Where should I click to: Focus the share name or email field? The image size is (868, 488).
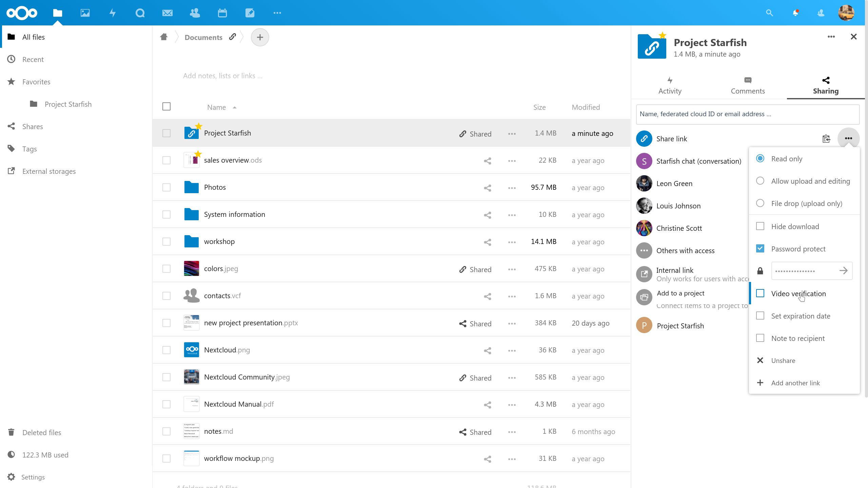(747, 114)
